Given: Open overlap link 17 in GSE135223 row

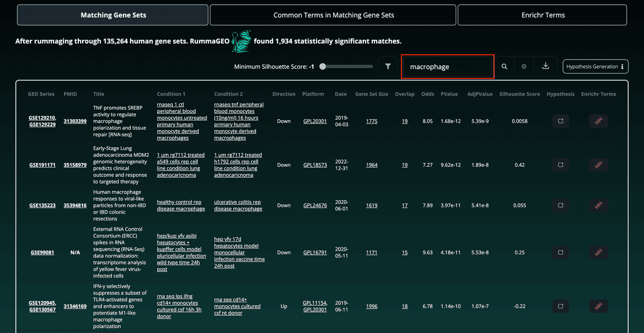Looking at the screenshot, I should pyautogui.click(x=405, y=205).
